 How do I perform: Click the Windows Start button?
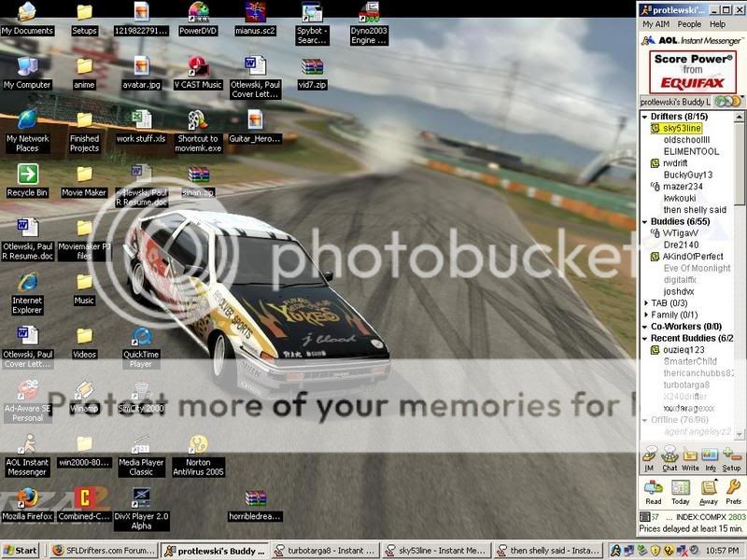coord(21,551)
